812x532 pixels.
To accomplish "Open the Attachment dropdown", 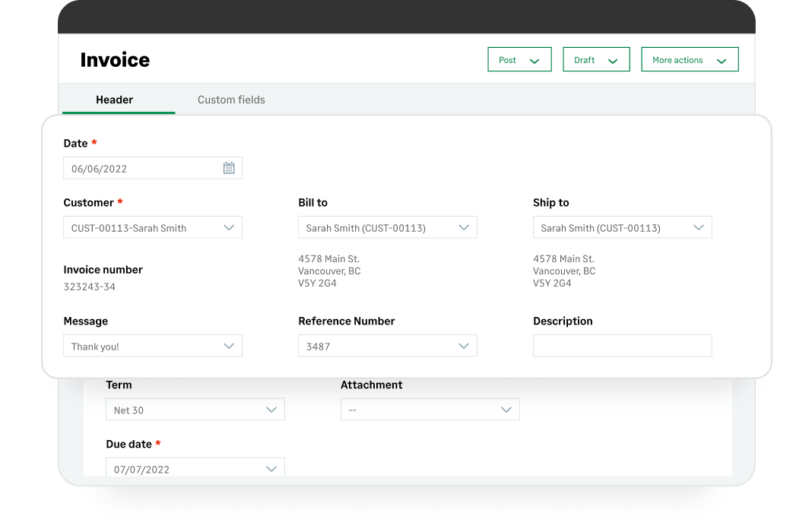I will click(506, 409).
